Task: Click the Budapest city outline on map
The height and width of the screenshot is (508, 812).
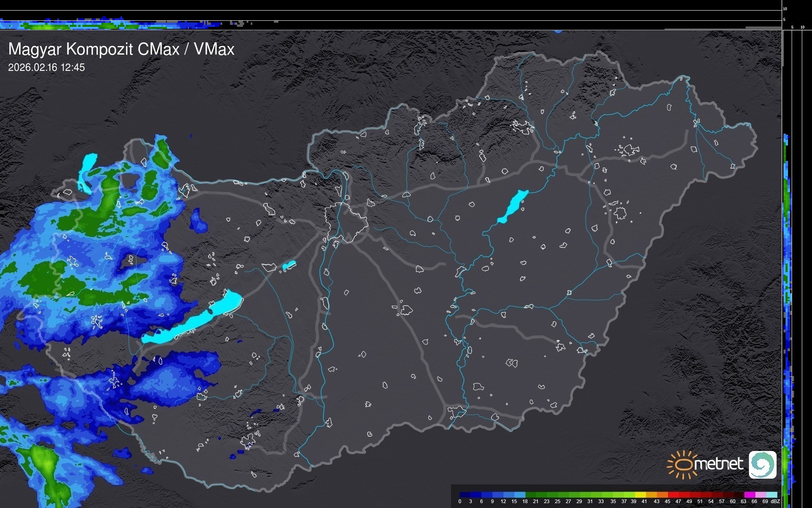Action: (x=346, y=222)
